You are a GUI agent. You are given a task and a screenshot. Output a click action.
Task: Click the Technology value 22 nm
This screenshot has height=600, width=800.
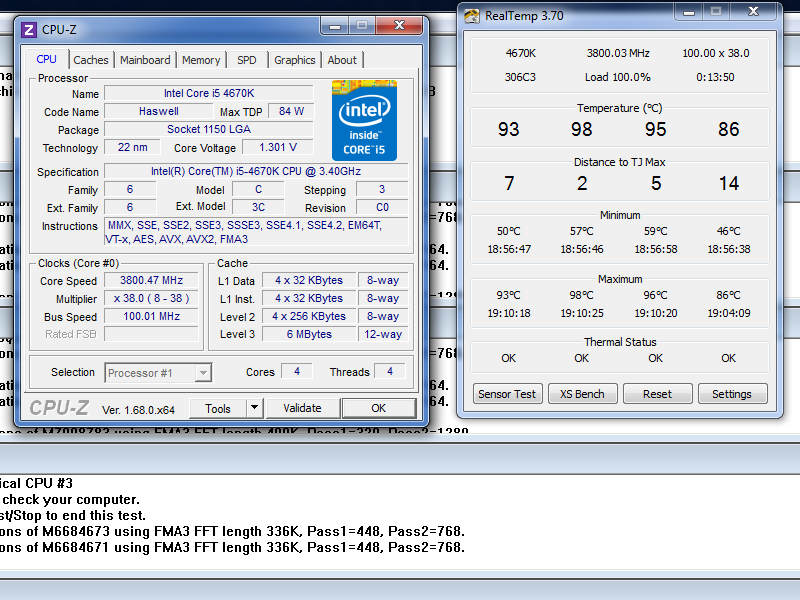click(x=133, y=147)
